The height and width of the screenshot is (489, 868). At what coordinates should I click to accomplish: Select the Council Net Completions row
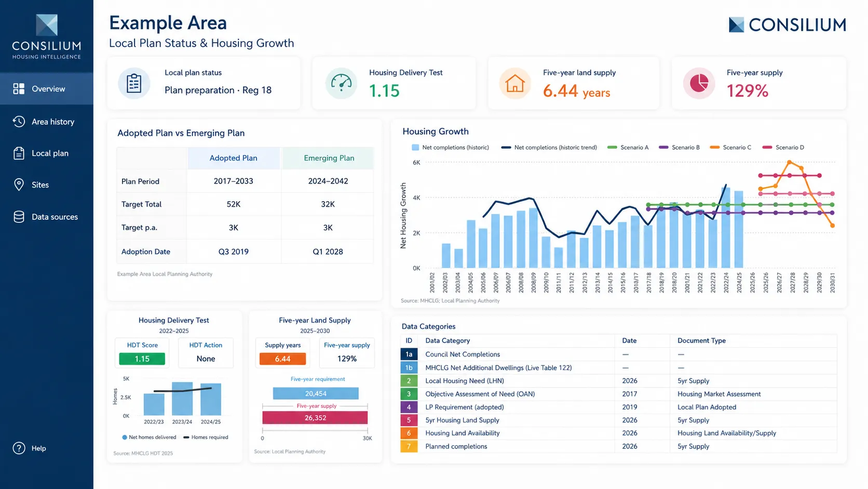[x=618, y=354]
